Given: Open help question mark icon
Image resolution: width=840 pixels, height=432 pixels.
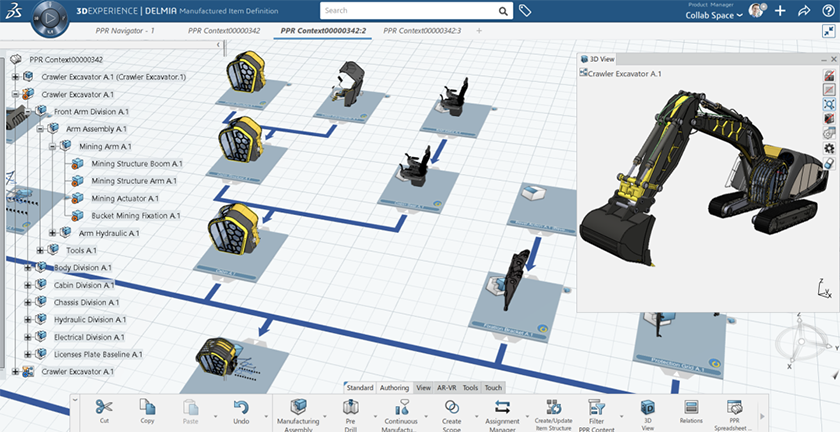Looking at the screenshot, I should [828, 11].
